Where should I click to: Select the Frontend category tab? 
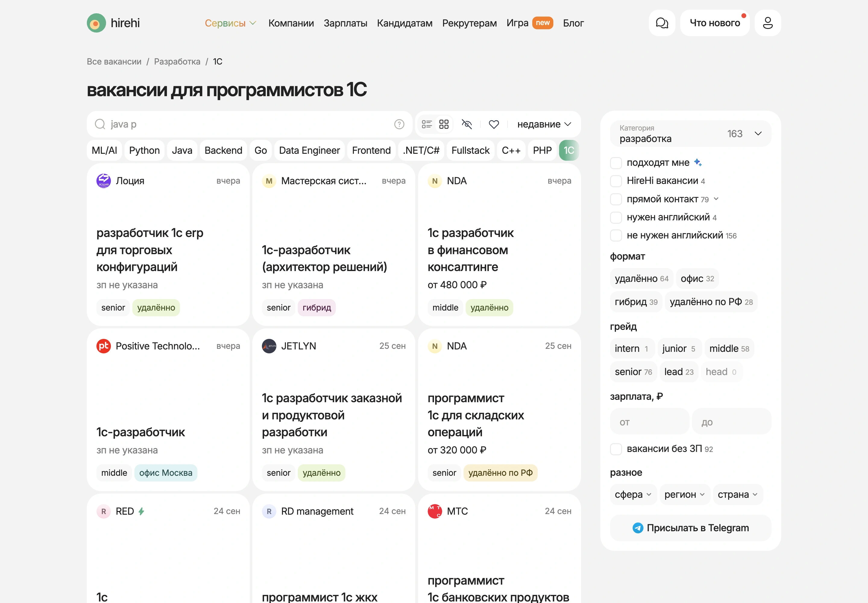pyautogui.click(x=371, y=150)
